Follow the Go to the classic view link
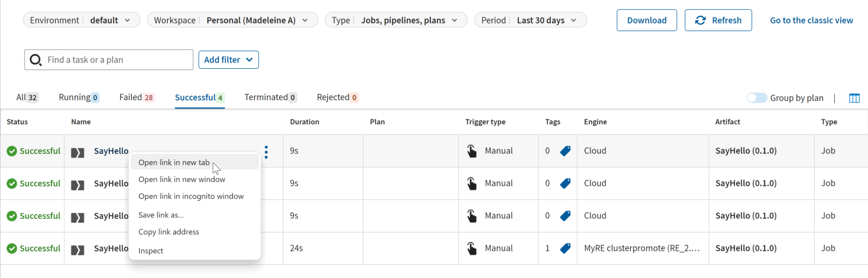Screen dimensions: 868x278 811,20
